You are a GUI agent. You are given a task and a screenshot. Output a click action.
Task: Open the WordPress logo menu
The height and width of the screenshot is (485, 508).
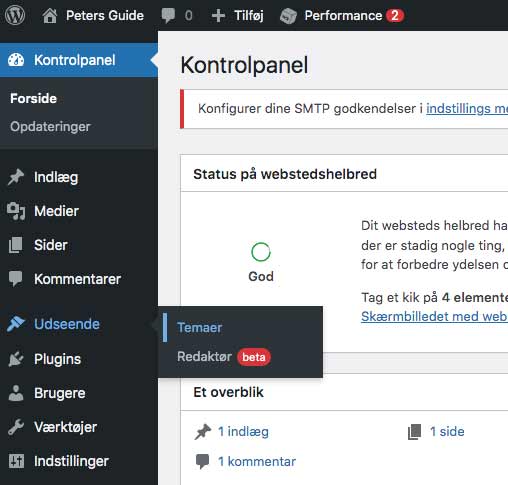tap(15, 15)
